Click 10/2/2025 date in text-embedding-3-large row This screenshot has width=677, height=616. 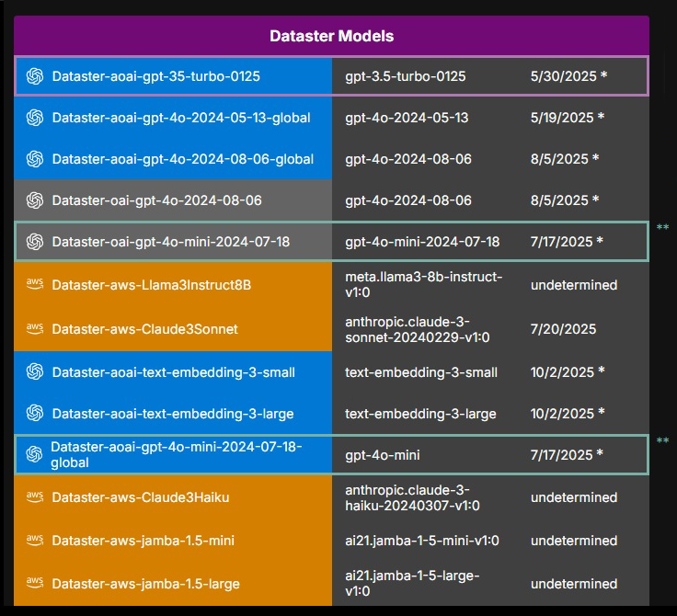[x=568, y=414]
